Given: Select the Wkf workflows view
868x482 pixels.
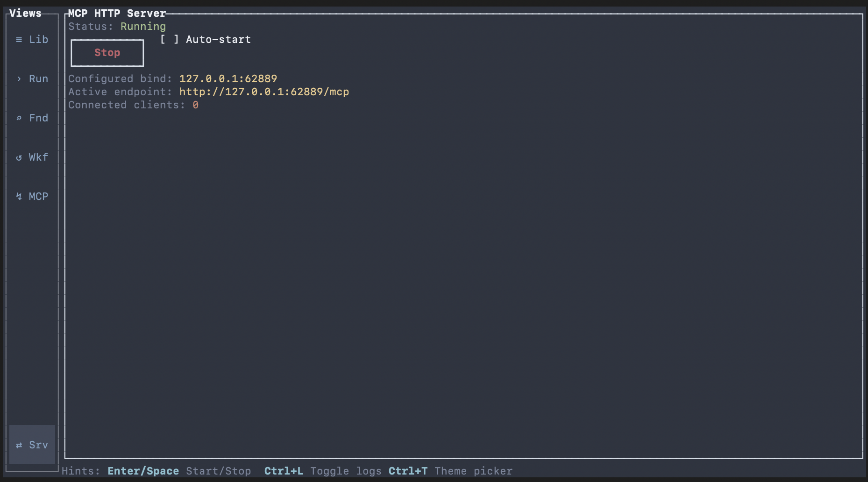Looking at the screenshot, I should pos(38,157).
